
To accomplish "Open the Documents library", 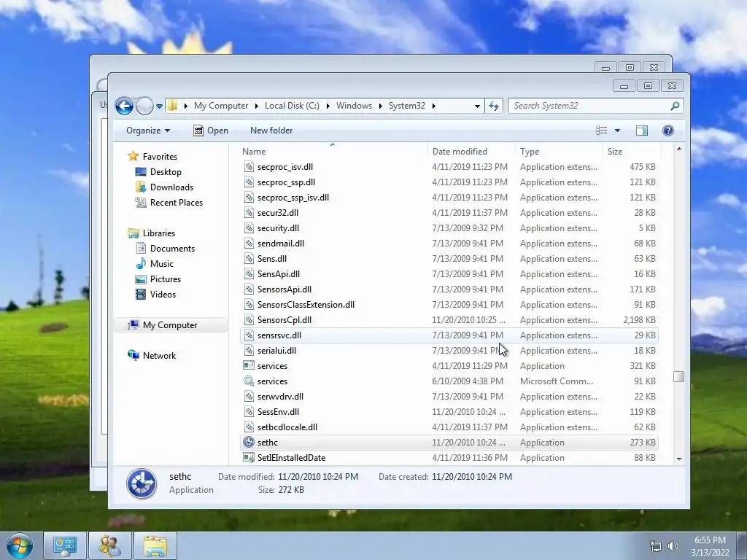I will (x=172, y=249).
